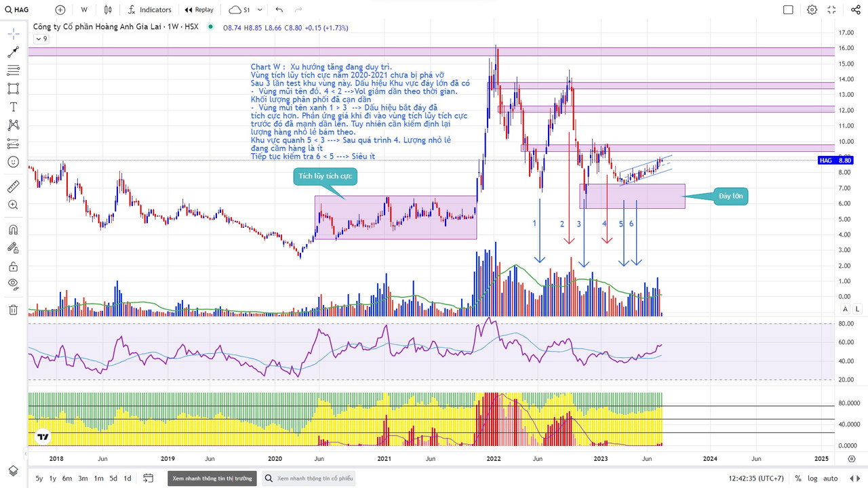Open the object tree layers icon
Viewport: 868px width, 488px height.
point(14,471)
